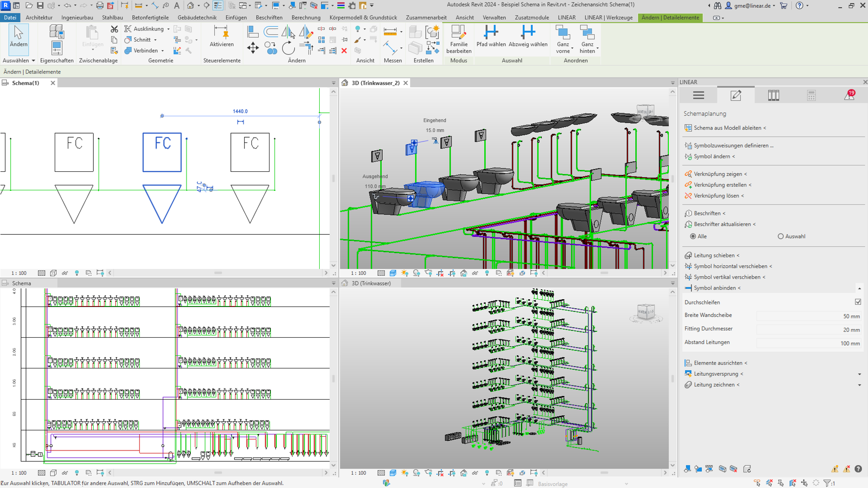The height and width of the screenshot is (488, 868).
Task: Collapse the Symbol anbinden section
Action: [859, 288]
